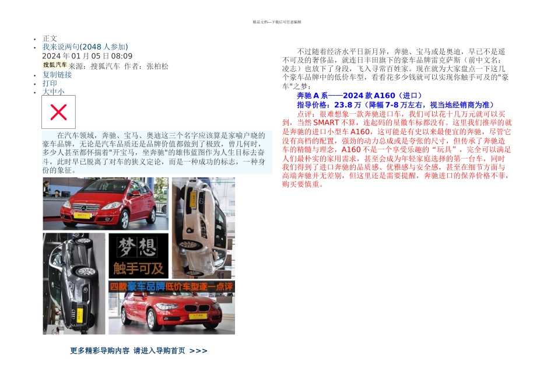Click the highlighted intro paragraph 在汽车领域
The width and height of the screenshot is (554, 392).
tap(157, 152)
